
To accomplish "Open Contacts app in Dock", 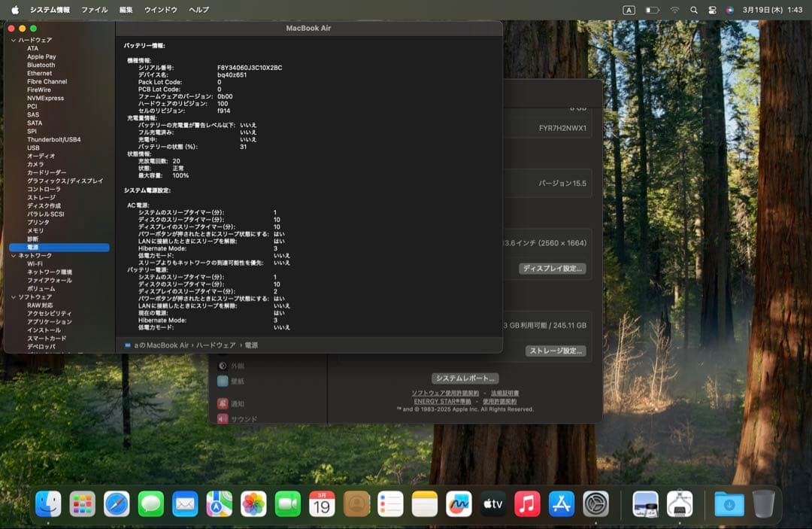I will coord(356,503).
